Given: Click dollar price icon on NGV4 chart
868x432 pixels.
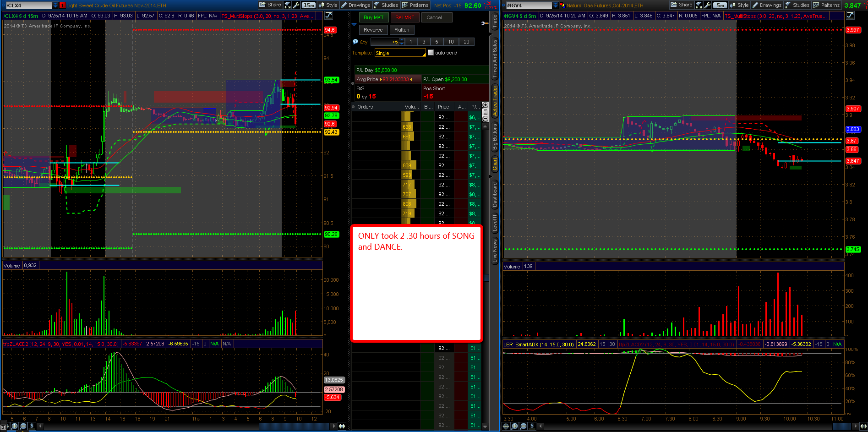Looking at the screenshot, I should click(x=532, y=426).
